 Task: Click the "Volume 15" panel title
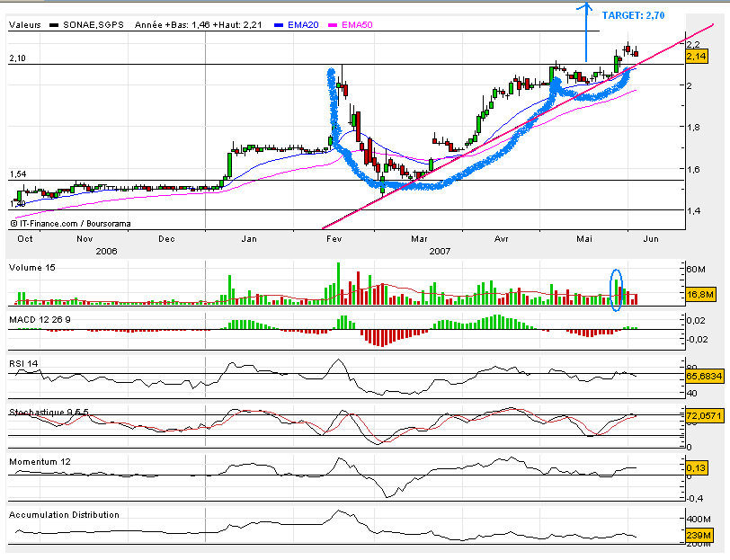pos(32,268)
